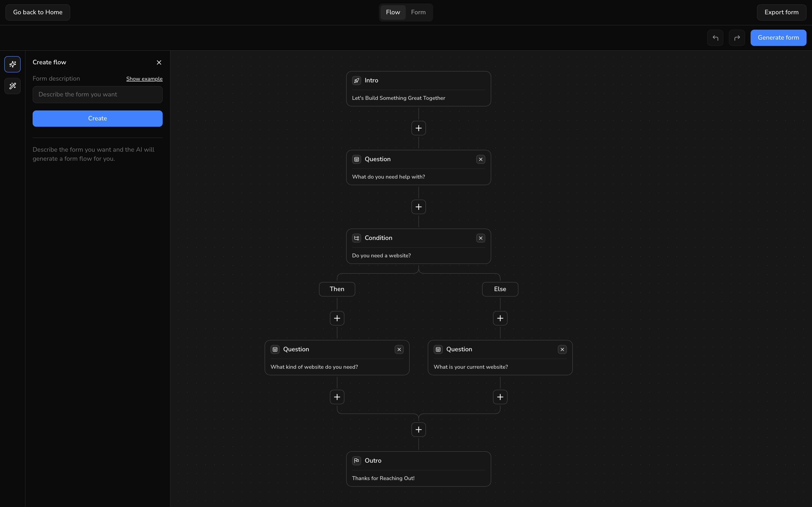The width and height of the screenshot is (812, 507).
Task: Open the Show example link
Action: pos(144,79)
